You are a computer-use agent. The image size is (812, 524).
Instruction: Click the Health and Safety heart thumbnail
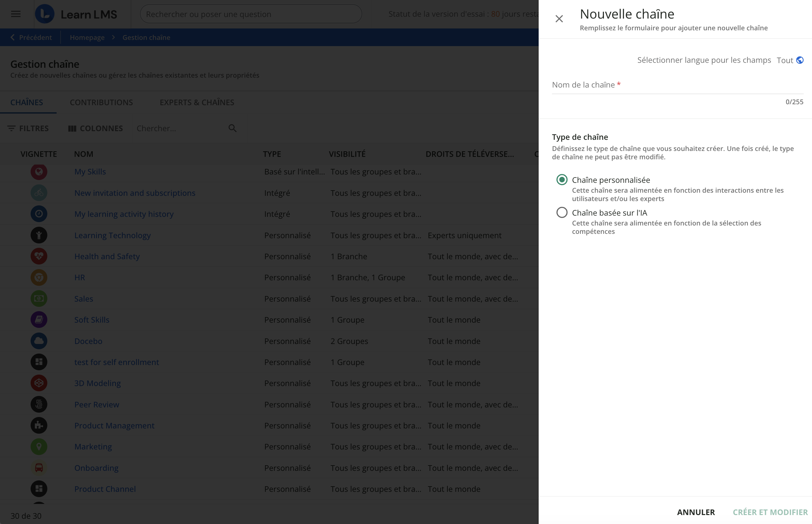(x=39, y=256)
